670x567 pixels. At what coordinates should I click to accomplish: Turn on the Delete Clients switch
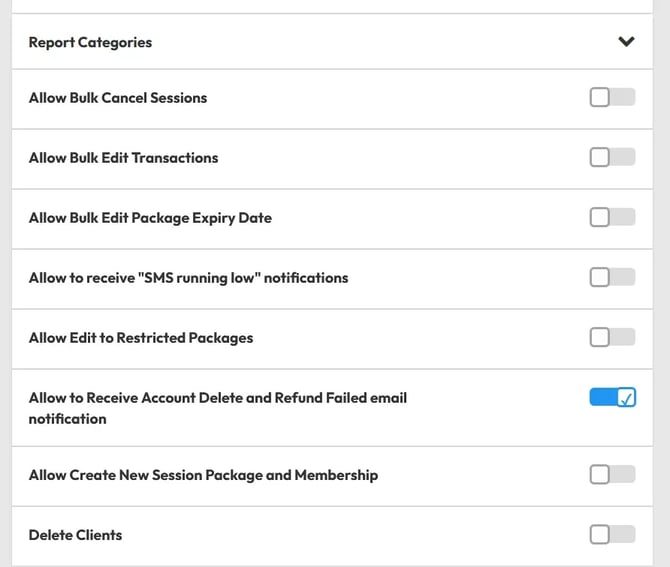point(612,534)
